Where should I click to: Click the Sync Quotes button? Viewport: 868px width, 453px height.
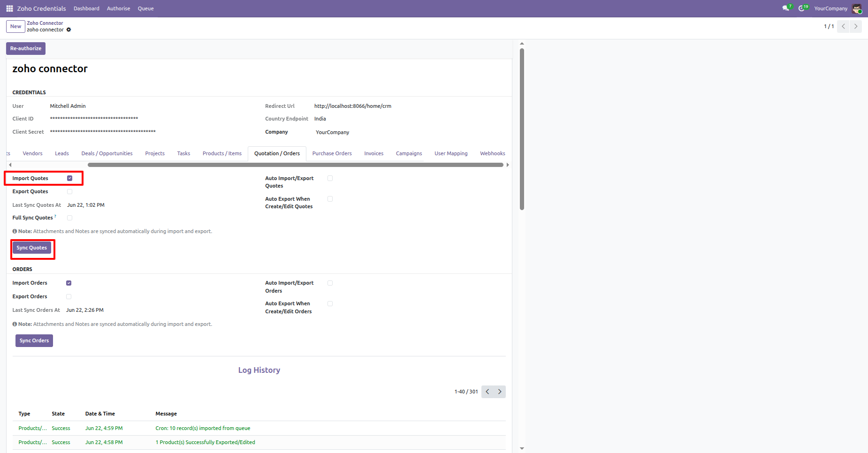coord(32,248)
